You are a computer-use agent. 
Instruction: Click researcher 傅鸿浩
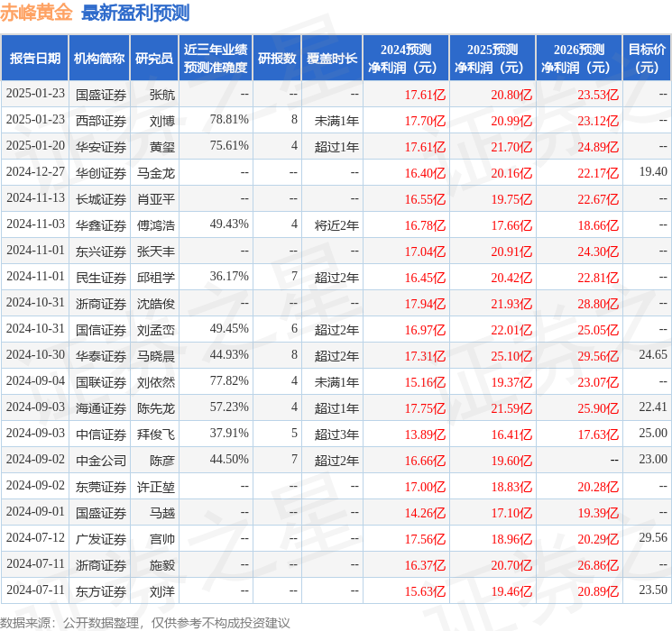click(x=156, y=225)
